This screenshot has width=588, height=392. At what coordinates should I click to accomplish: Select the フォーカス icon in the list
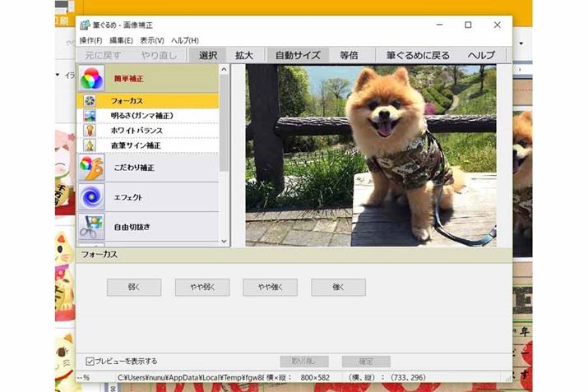coord(90,101)
